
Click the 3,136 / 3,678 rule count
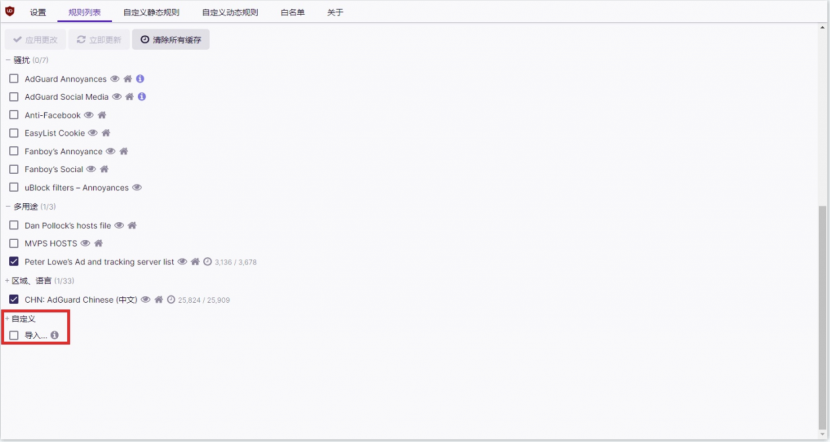click(x=236, y=262)
